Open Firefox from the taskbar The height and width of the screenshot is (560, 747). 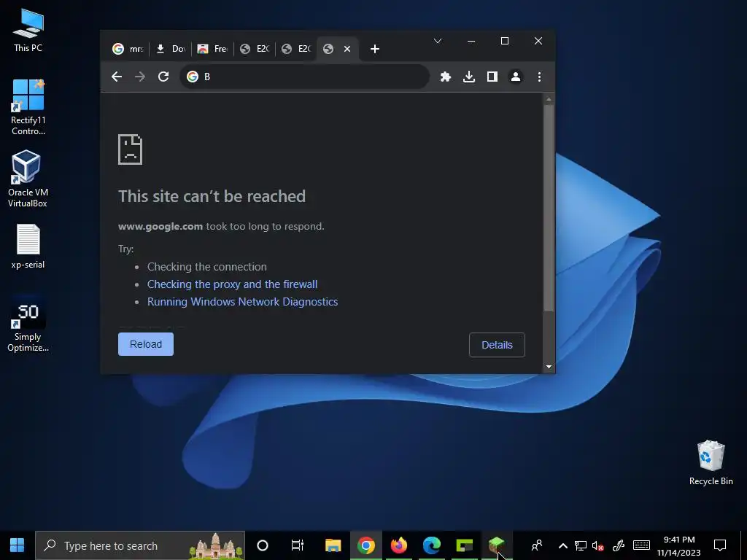click(399, 545)
